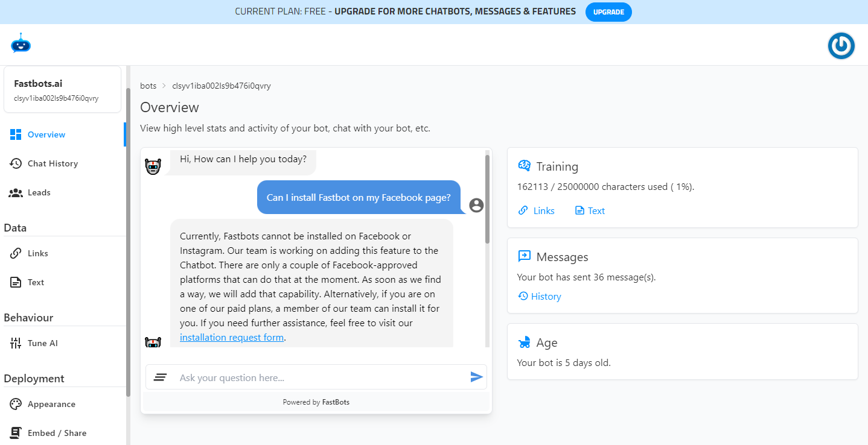This screenshot has width=868, height=445.
Task: Open the installation request form link
Action: pyautogui.click(x=232, y=338)
